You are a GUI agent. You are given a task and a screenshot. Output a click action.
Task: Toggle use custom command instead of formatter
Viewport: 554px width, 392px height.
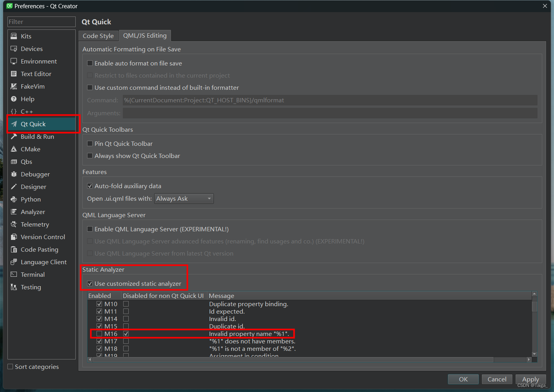coord(90,87)
